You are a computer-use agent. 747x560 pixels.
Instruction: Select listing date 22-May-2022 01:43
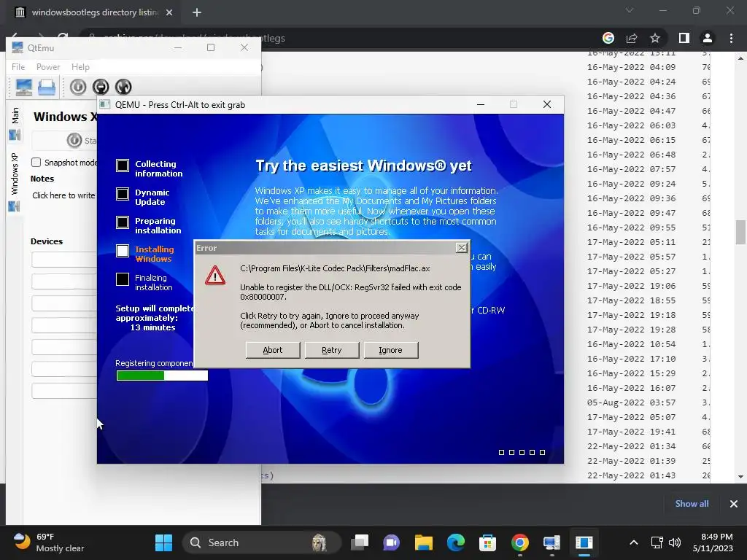[631, 475]
